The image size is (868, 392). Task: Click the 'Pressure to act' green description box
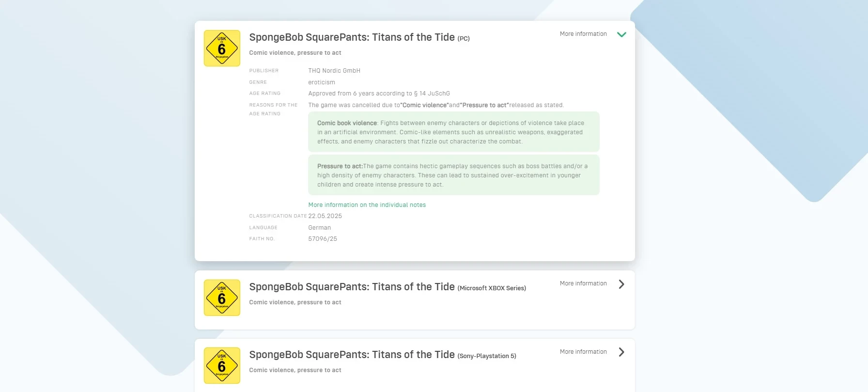click(x=453, y=175)
